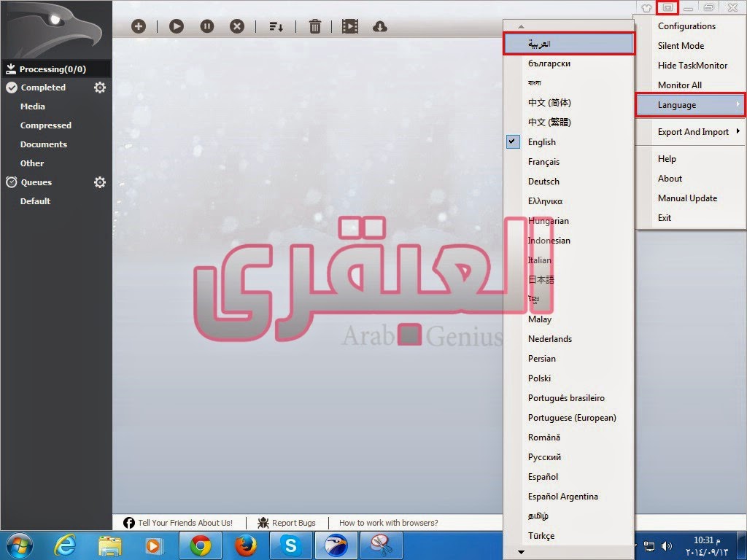Viewport: 747px width, 560px height.
Task: Open the network tray icon
Action: click(649, 546)
